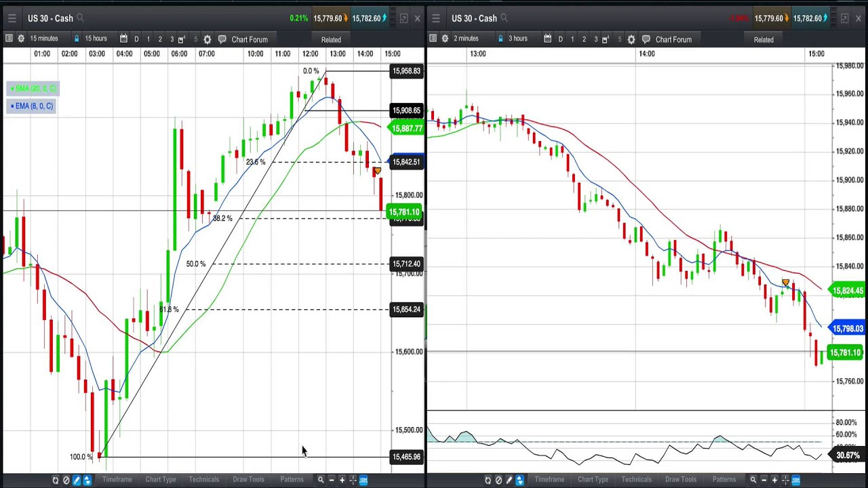This screenshot has height=488, width=868.
Task: Click the 38.2 % Fibonacci level label
Action: (x=222, y=218)
